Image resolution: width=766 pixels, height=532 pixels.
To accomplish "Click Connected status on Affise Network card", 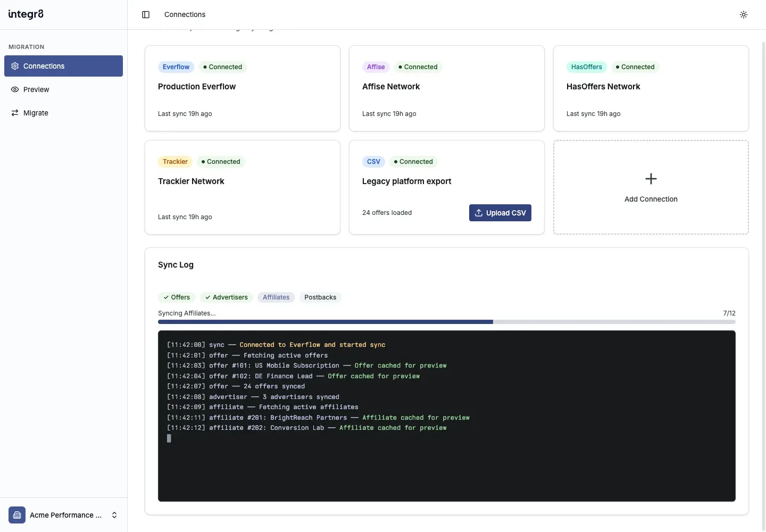I will (x=418, y=67).
